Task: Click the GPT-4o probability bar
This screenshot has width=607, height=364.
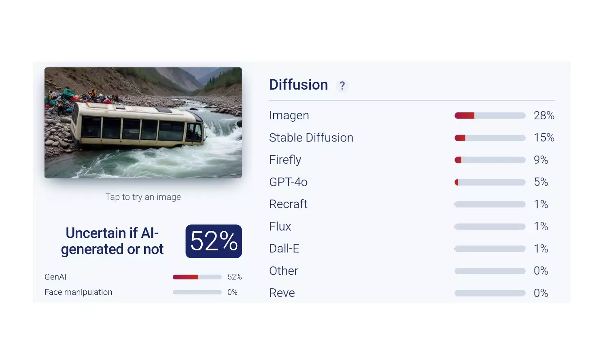Action: tap(490, 182)
